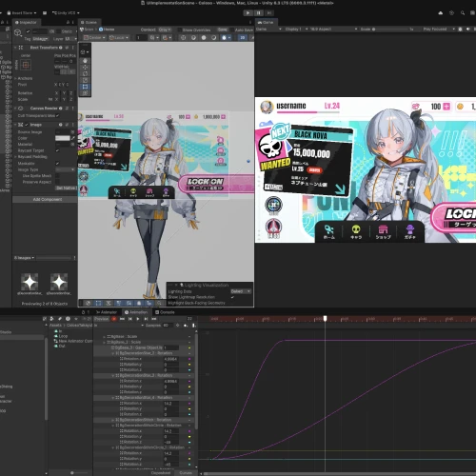The height and width of the screenshot is (476, 476).
Task: Click the Add Component button
Action: click(48, 199)
